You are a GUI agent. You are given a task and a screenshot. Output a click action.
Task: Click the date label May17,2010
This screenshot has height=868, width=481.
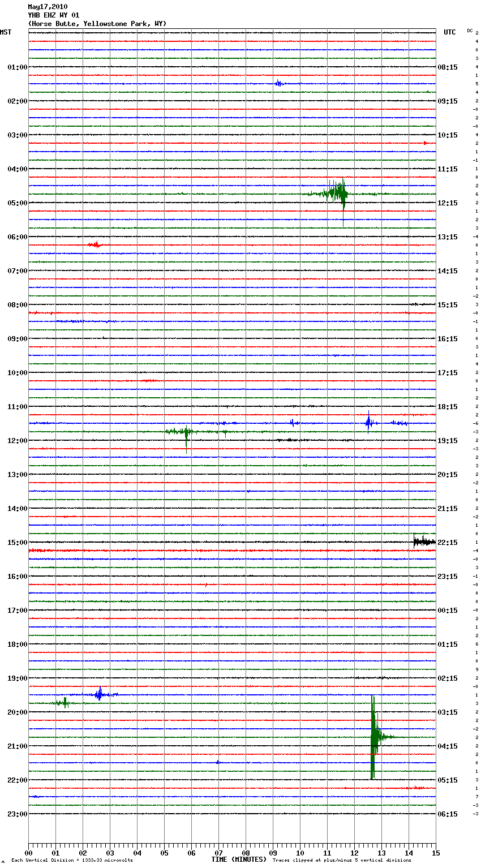48,7
